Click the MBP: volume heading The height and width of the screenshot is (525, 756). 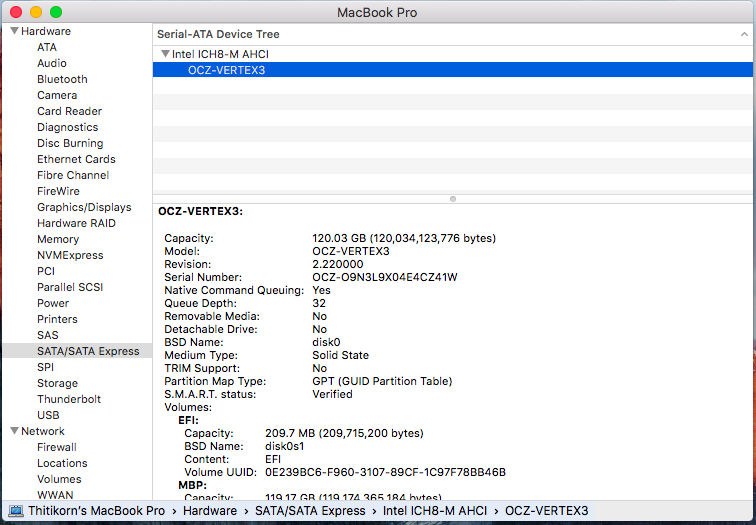(x=192, y=485)
